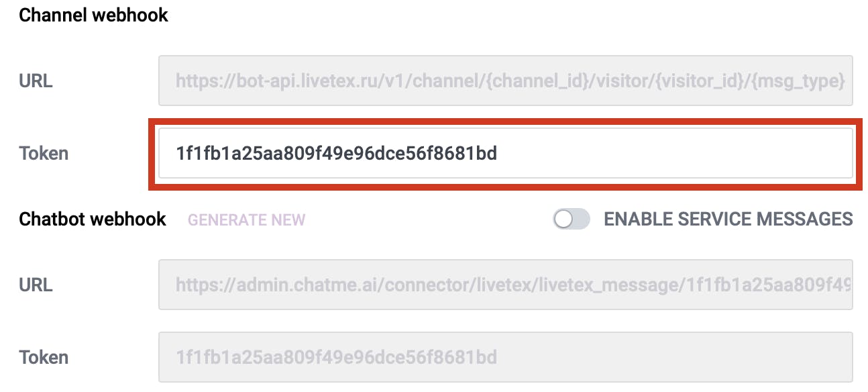Screen dimensions: 868x392
Task: Toggle the Enable Service Messages switch
Action: [x=571, y=219]
